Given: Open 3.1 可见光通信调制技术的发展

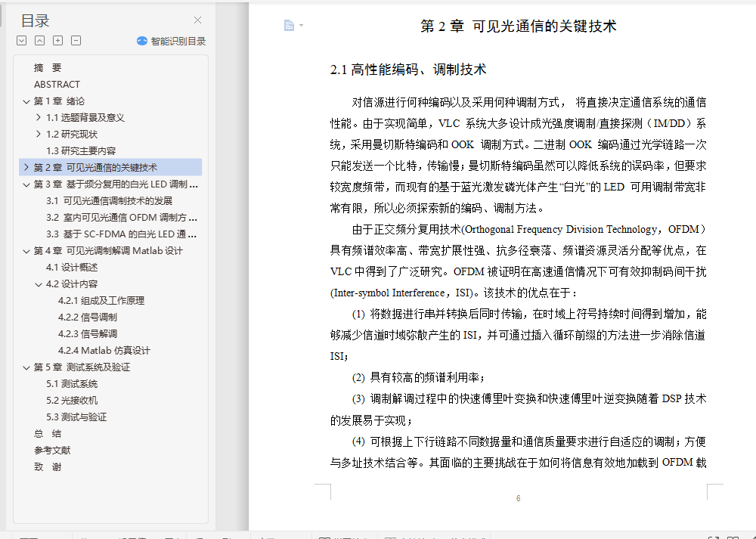Looking at the screenshot, I should coord(110,200).
